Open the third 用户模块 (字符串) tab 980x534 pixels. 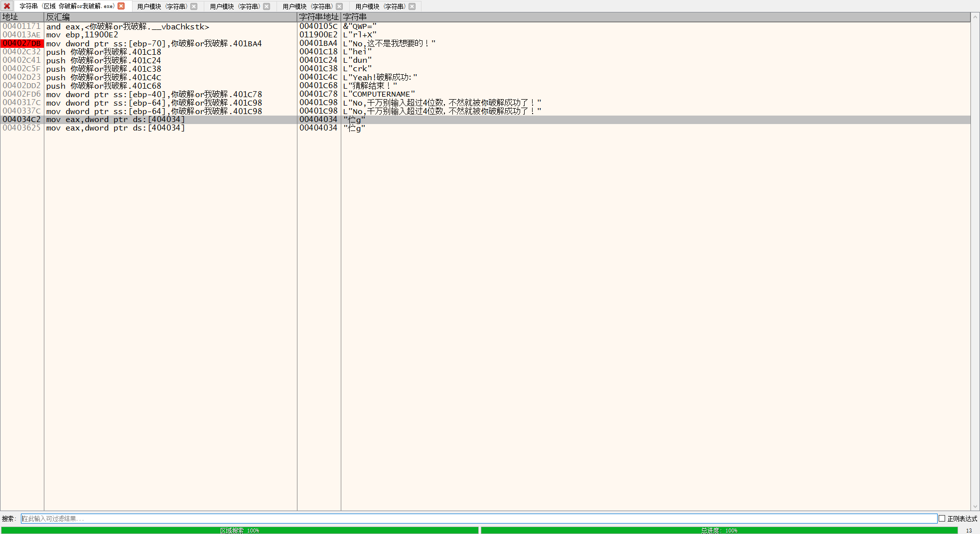point(307,6)
